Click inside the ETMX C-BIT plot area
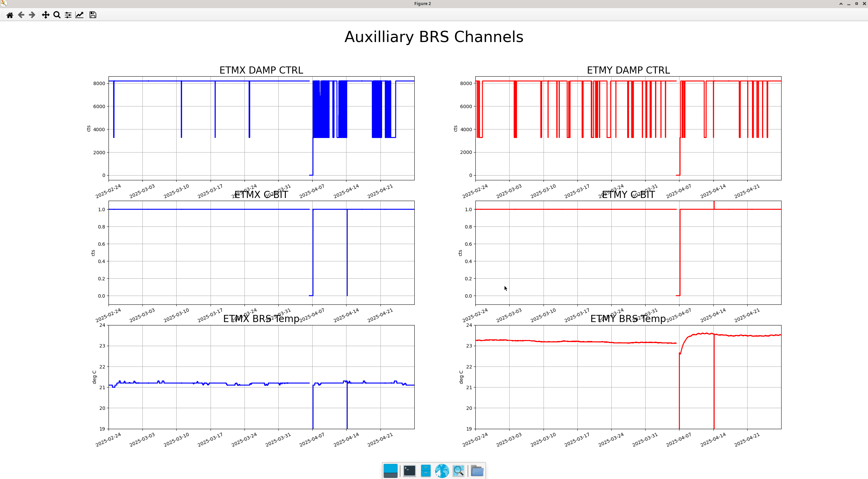 261,253
